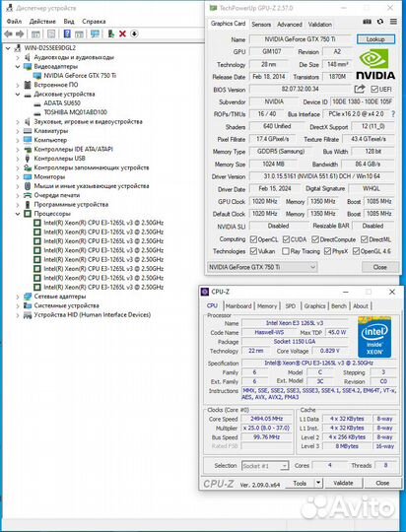
Task: Click the NVIDIA logo in GPU-Z
Action: pos(375,64)
